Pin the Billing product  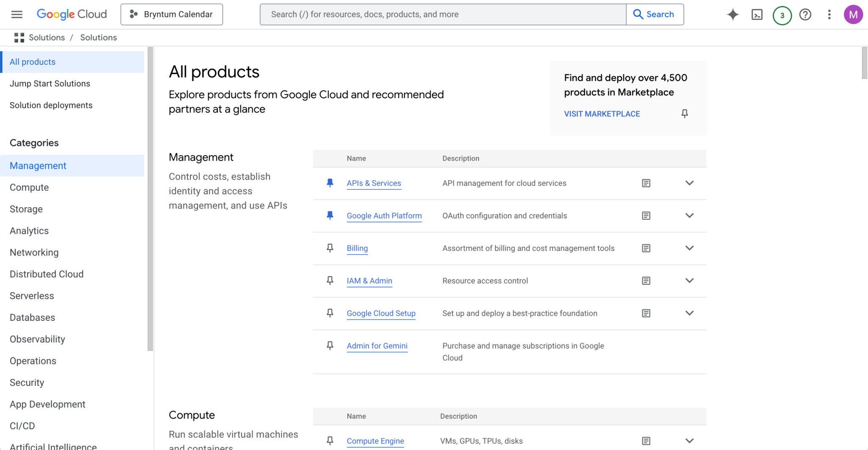[x=330, y=248]
